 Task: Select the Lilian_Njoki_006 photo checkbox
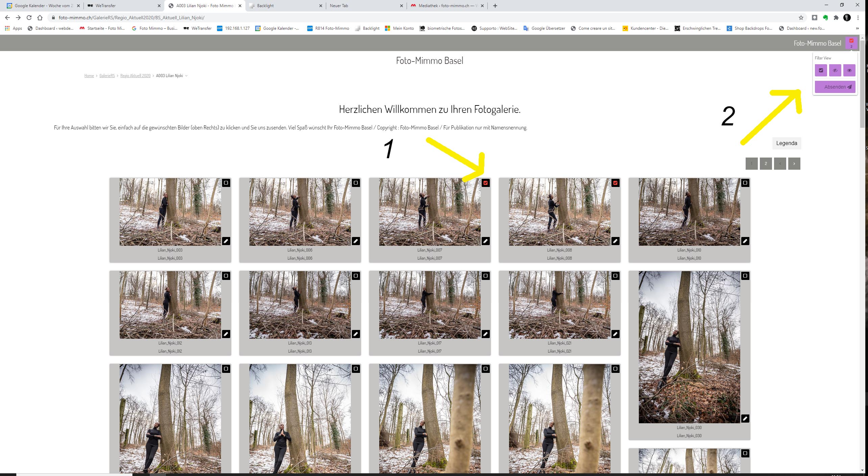coord(356,183)
